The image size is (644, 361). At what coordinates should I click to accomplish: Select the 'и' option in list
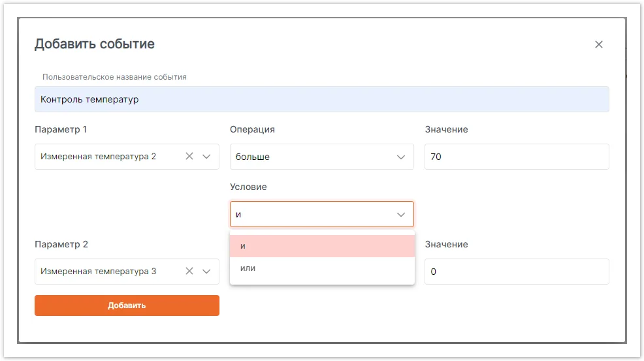tap(322, 246)
